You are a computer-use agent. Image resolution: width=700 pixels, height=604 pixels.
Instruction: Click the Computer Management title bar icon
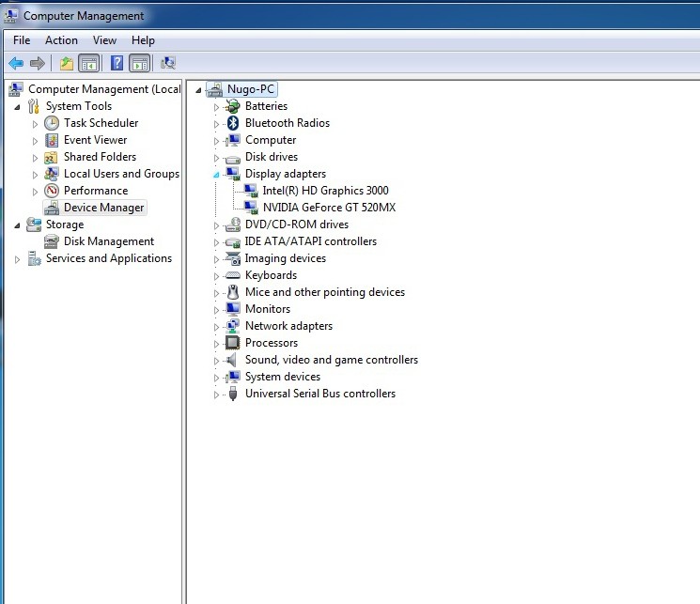[10, 16]
